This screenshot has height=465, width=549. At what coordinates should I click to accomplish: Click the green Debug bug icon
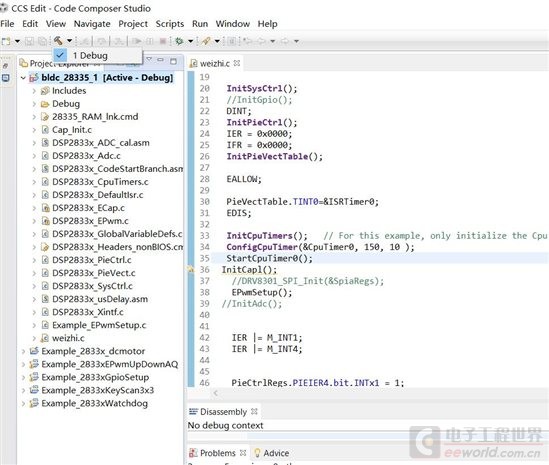pos(179,41)
